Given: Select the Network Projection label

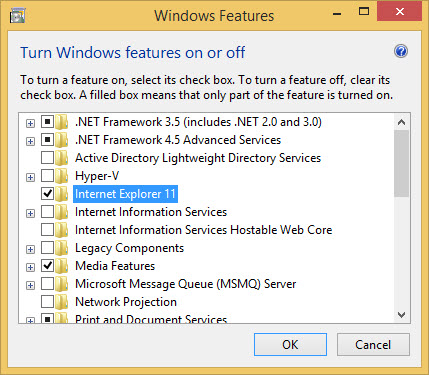Looking at the screenshot, I should click(x=126, y=302).
